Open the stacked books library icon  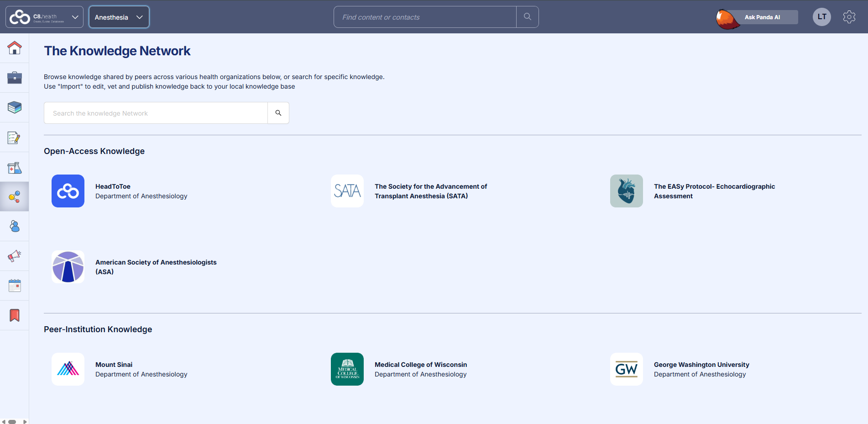pos(15,107)
